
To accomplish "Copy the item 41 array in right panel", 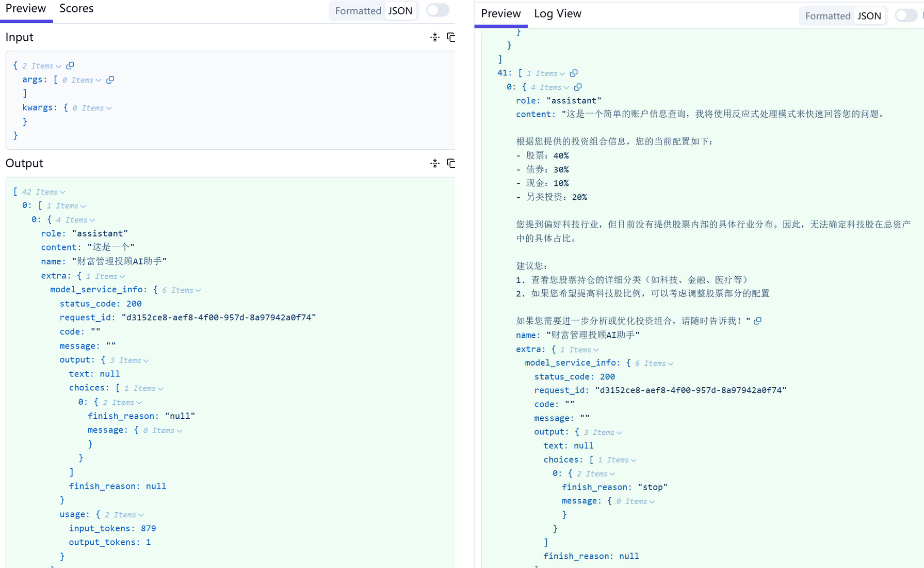I will pos(574,73).
